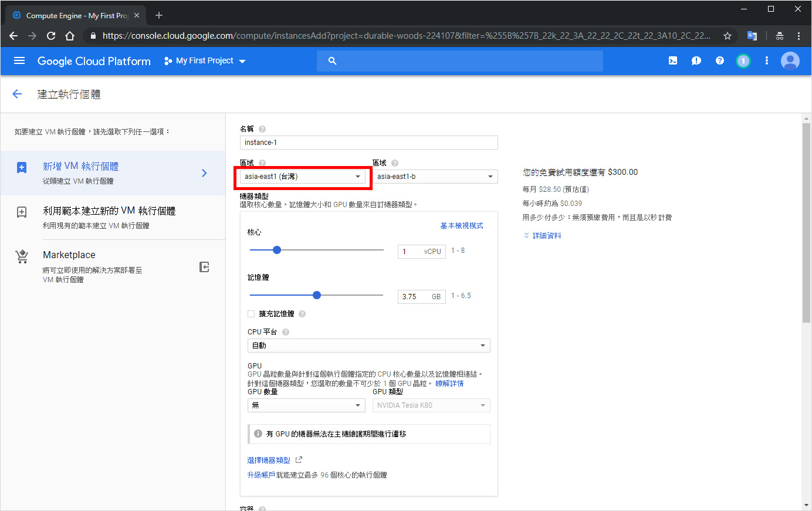
Task: Click the Google Translate extension icon
Action: (752, 36)
